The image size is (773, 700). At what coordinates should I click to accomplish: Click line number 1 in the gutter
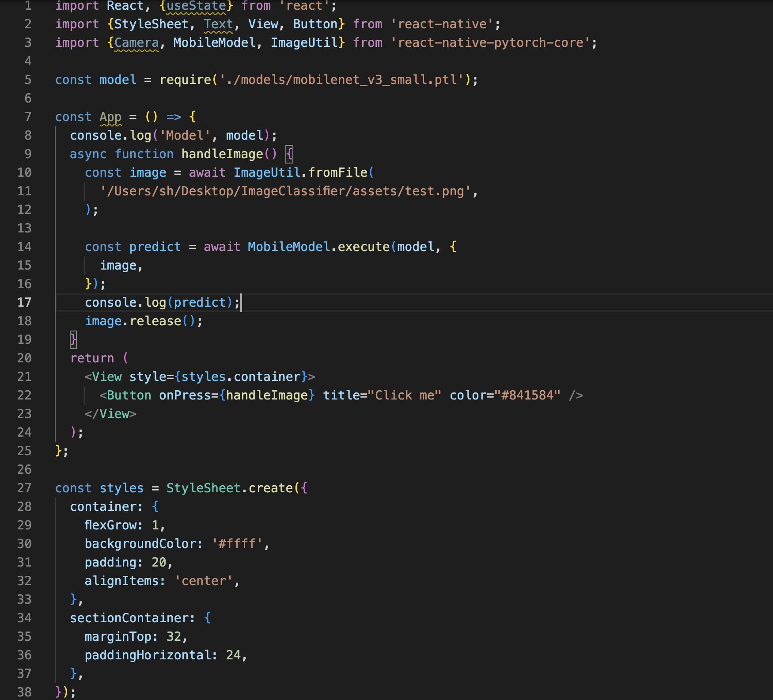pos(27,6)
